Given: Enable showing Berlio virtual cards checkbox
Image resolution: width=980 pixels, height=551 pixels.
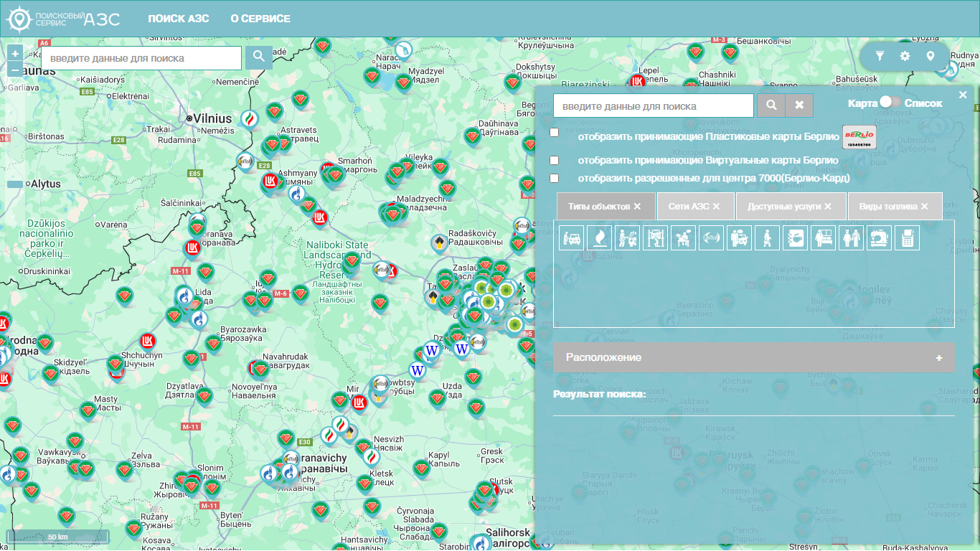Looking at the screenshot, I should [554, 160].
